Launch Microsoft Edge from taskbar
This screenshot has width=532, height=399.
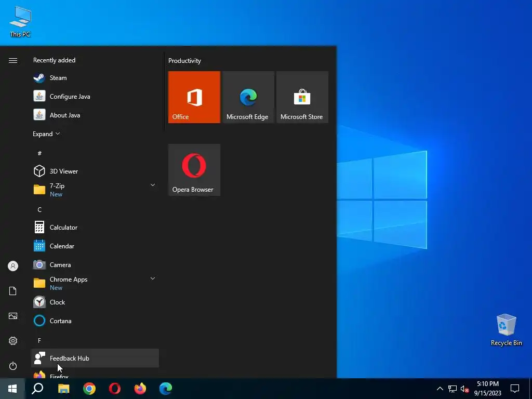coord(166,389)
